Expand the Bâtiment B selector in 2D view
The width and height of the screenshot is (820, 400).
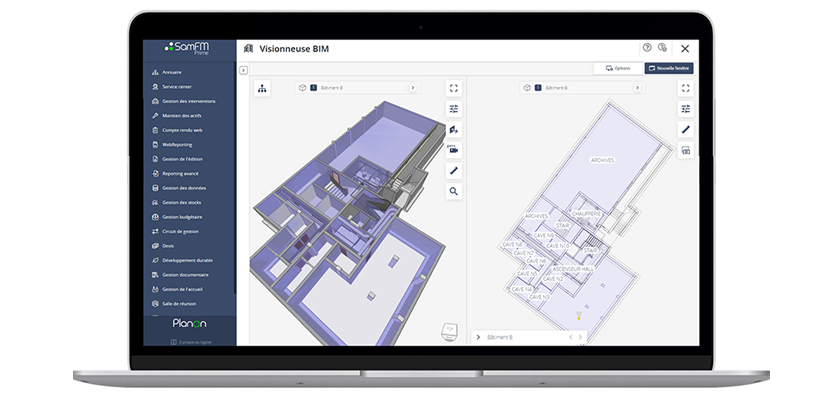click(x=636, y=88)
